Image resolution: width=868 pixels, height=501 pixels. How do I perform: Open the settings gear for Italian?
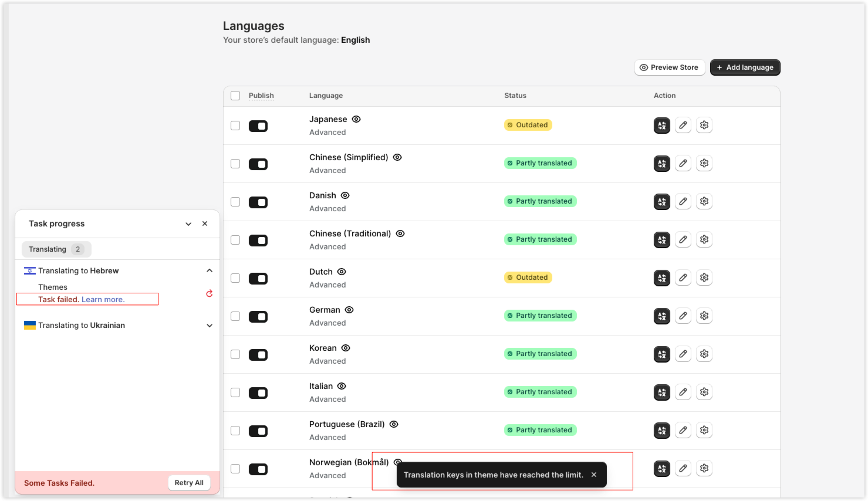[704, 392]
